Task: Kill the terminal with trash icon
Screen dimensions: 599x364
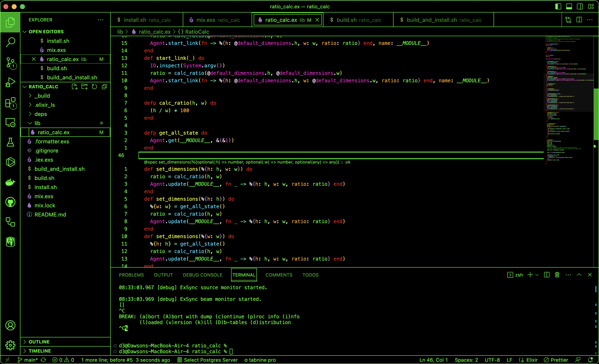Action: 557,275
